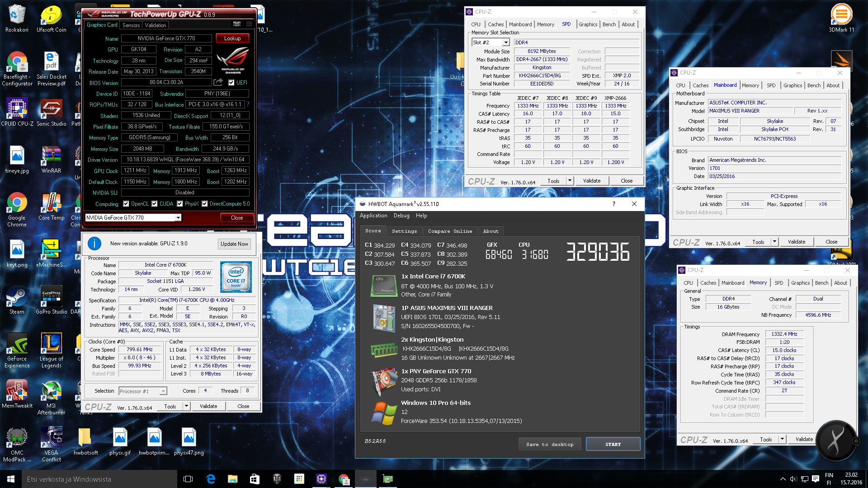This screenshot has height=488, width=868.
Task: Click START button in Aquamark
Action: [613, 444]
